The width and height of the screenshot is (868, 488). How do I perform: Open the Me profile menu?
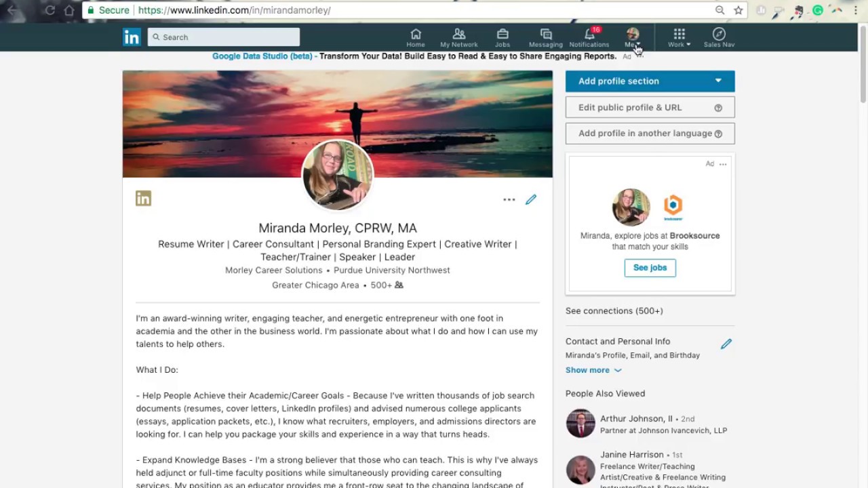point(633,37)
